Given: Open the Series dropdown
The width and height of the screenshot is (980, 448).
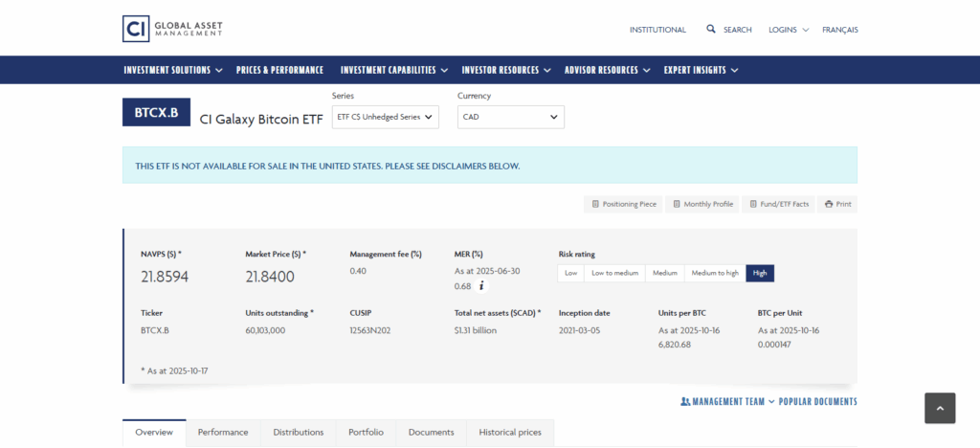Looking at the screenshot, I should (x=386, y=117).
